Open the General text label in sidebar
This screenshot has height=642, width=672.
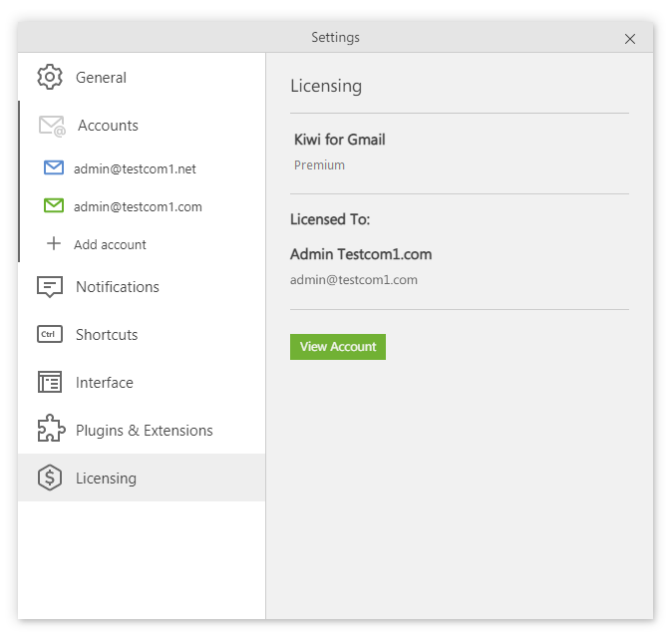point(101,78)
